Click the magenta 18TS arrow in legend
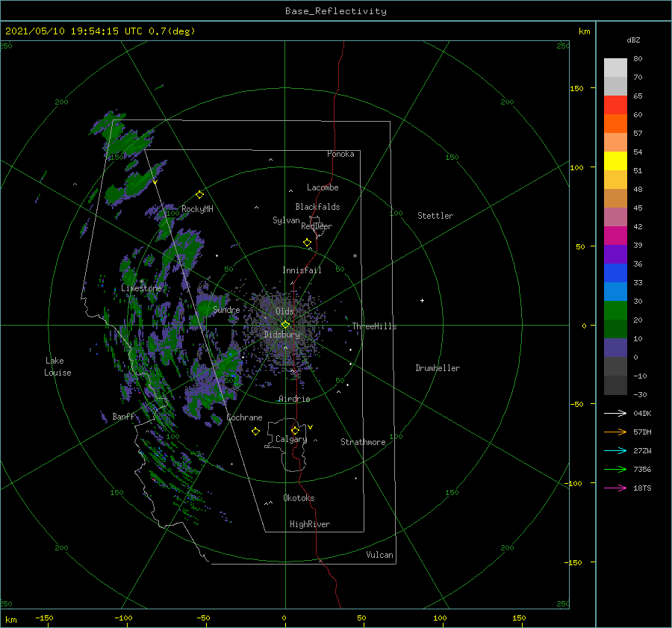672x628 pixels. click(x=615, y=488)
